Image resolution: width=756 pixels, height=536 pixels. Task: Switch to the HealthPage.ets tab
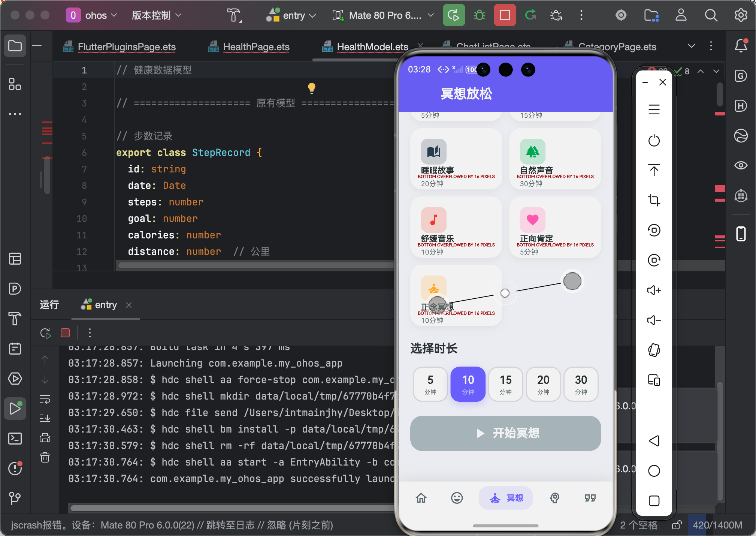click(249, 47)
